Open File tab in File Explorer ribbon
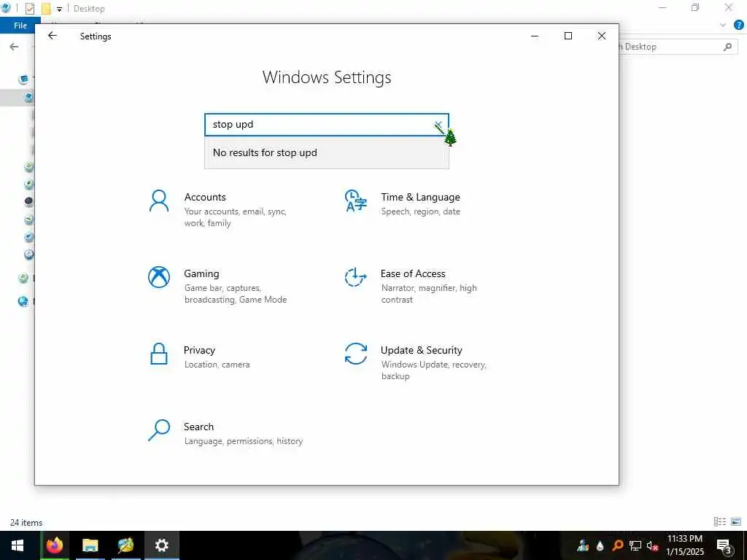The width and height of the screenshot is (747, 560). pyautogui.click(x=20, y=26)
